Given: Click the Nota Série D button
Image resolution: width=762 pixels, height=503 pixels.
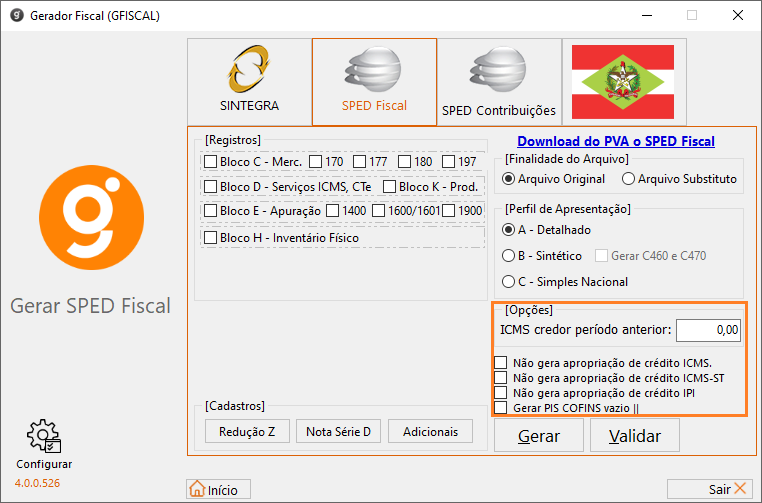Looking at the screenshot, I should [x=339, y=432].
